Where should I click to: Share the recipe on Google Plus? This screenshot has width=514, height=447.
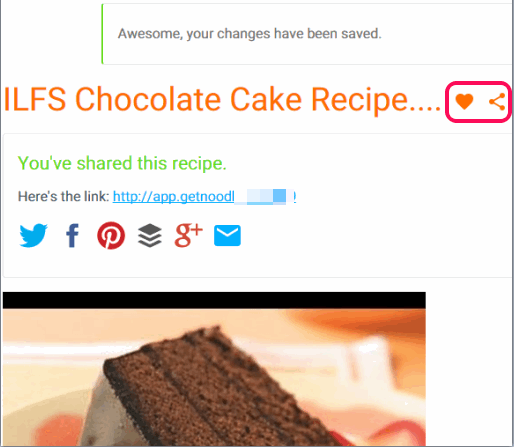click(x=188, y=235)
